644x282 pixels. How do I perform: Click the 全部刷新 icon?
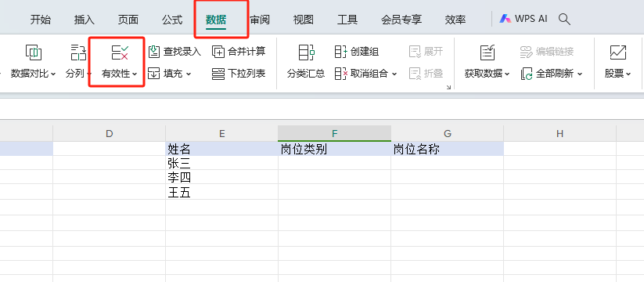[x=527, y=74]
